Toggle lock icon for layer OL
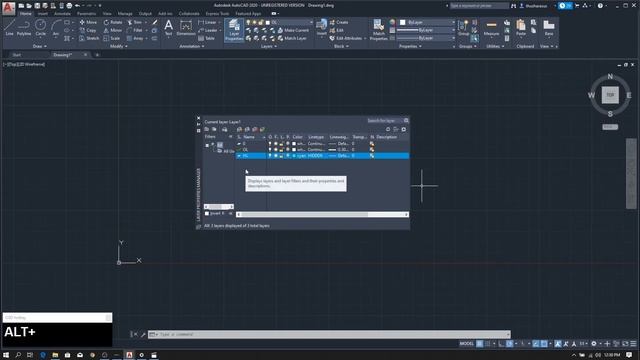 pos(282,150)
